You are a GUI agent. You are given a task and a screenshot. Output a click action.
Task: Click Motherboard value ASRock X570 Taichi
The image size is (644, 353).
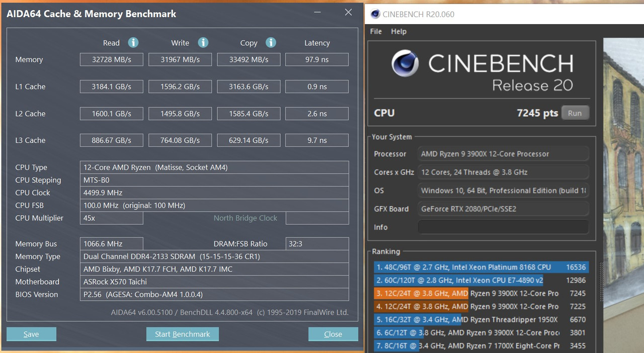(x=214, y=282)
